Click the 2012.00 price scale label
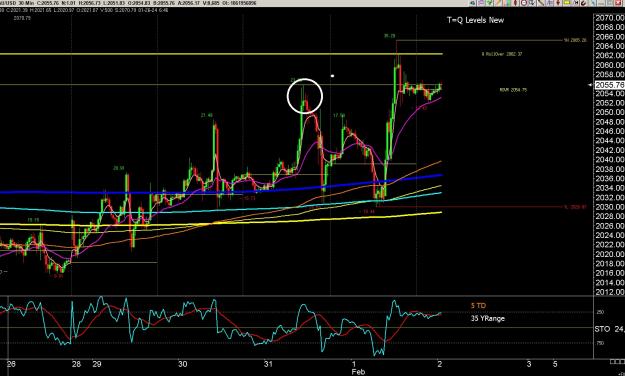 [610, 292]
